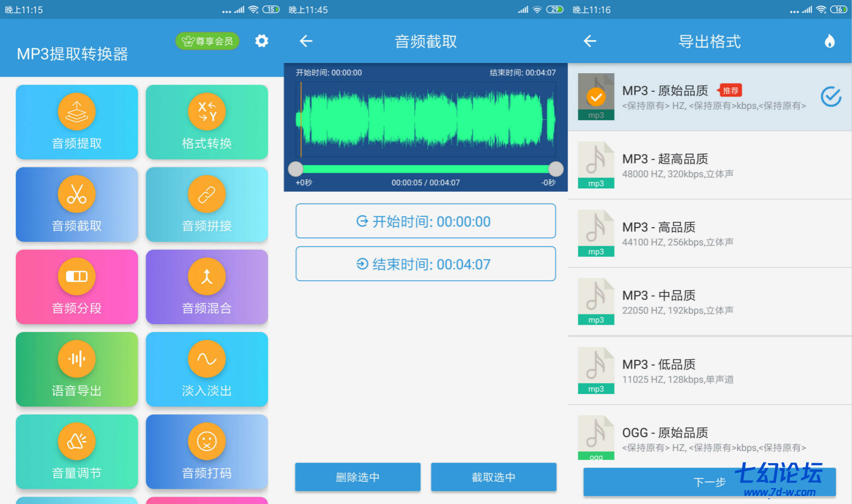Open the 音频分段 audio segment tool

77,287
